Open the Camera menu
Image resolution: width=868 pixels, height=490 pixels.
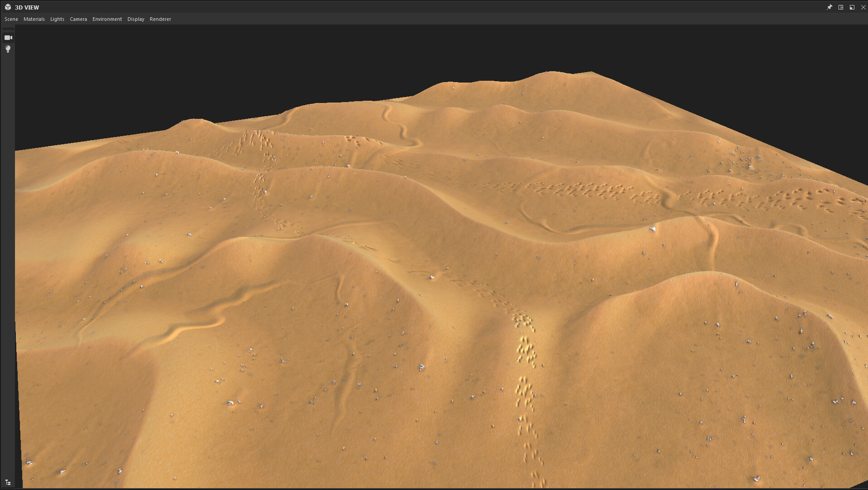click(x=78, y=19)
